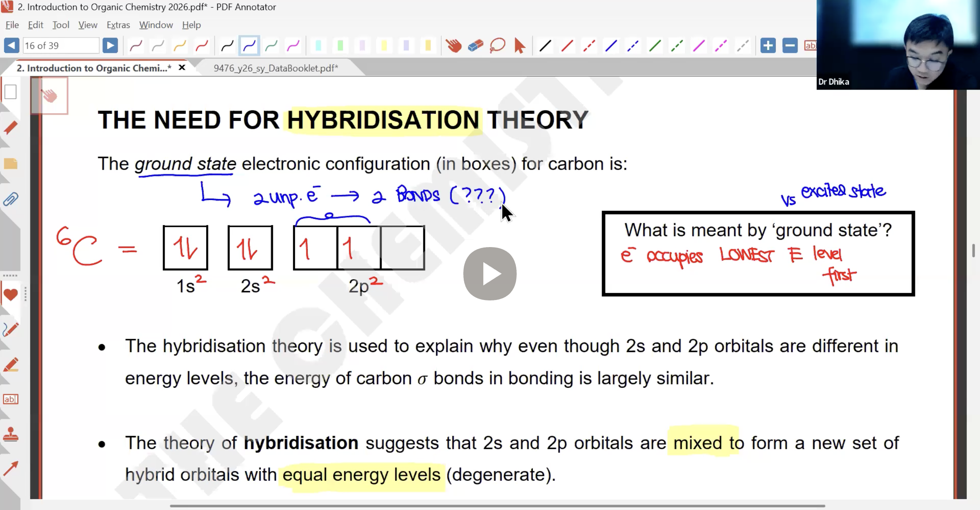Select the red pen
The width and height of the screenshot is (980, 510).
tap(202, 46)
